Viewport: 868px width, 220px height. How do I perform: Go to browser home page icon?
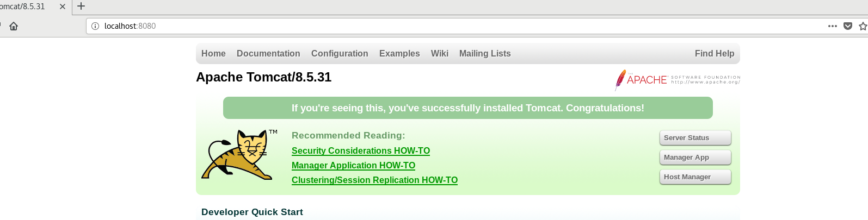coord(14,26)
